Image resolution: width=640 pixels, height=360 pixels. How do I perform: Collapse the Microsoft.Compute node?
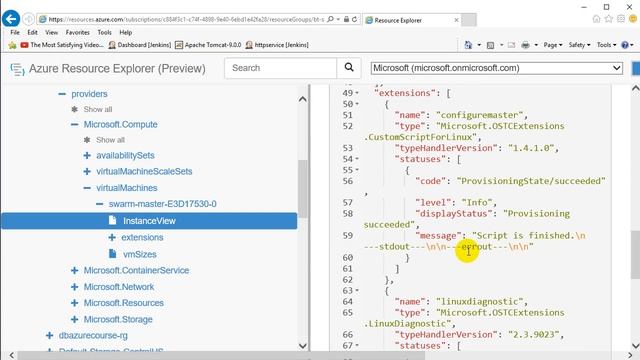coord(74,125)
